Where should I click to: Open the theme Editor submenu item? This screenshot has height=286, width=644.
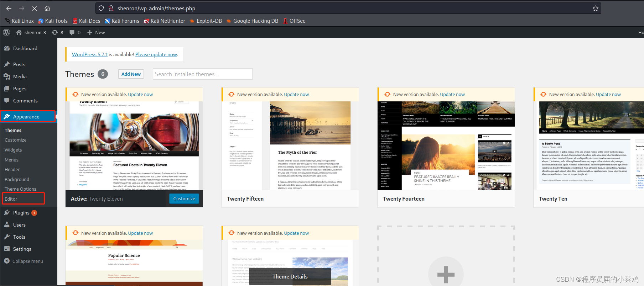point(11,199)
